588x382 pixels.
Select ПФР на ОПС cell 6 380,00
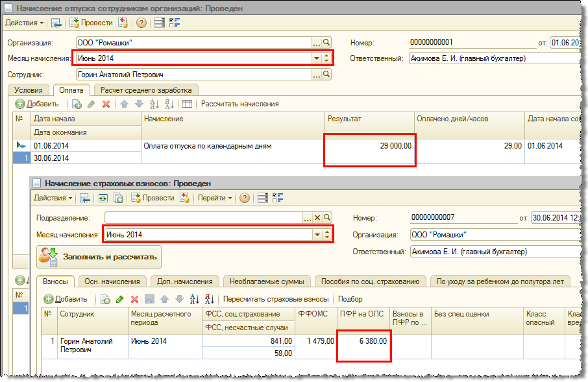point(363,346)
